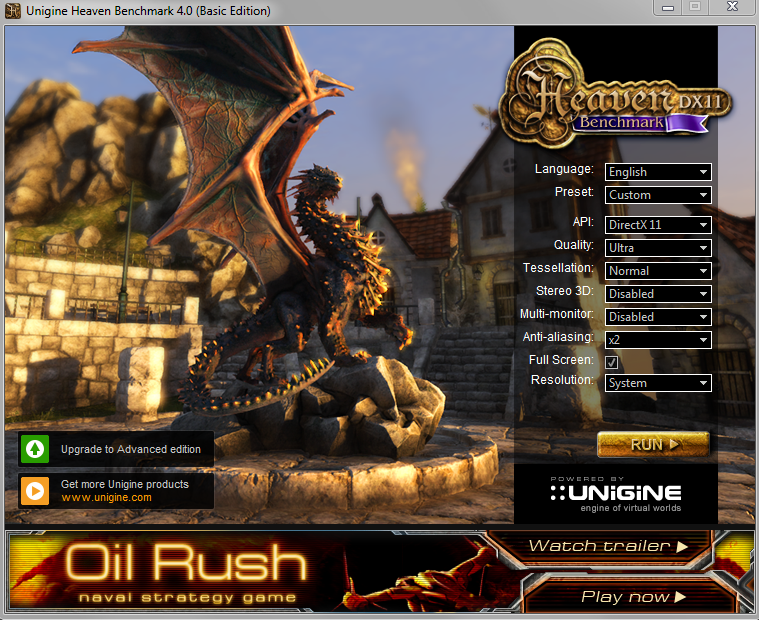Click the Heaven DX11 Benchmark logo

(x=615, y=92)
